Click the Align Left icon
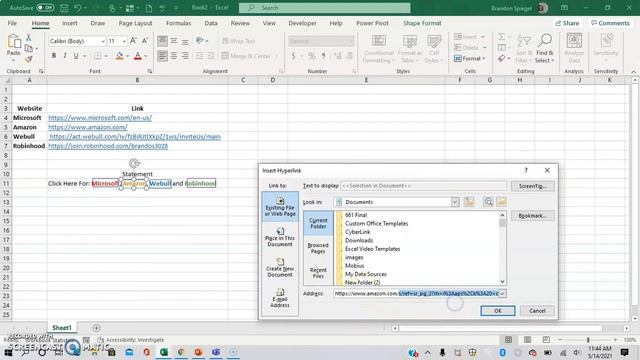640x360 pixels. (162, 56)
